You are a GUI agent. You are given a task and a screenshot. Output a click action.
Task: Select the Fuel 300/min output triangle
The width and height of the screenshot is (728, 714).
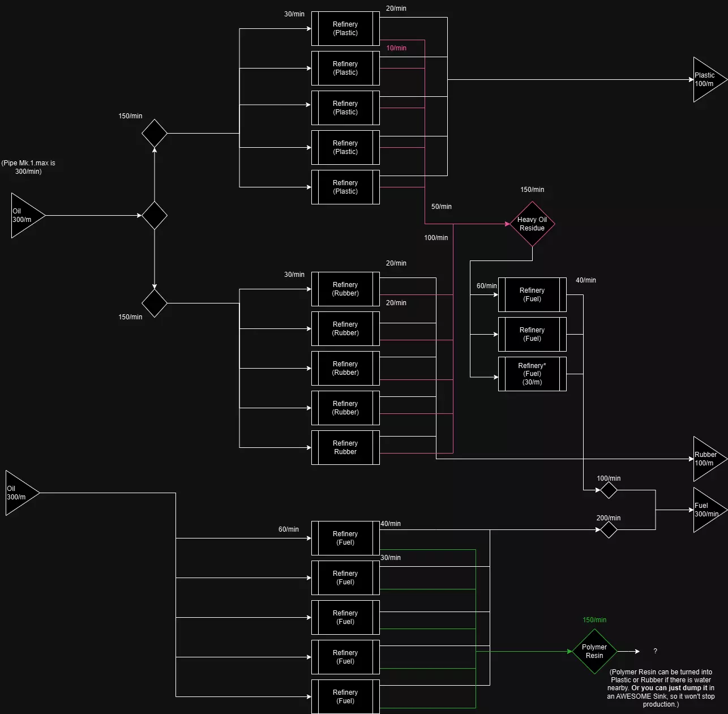coord(710,510)
